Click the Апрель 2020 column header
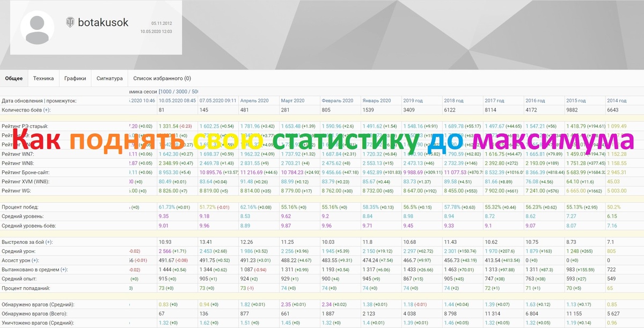644x328 pixels. click(254, 101)
